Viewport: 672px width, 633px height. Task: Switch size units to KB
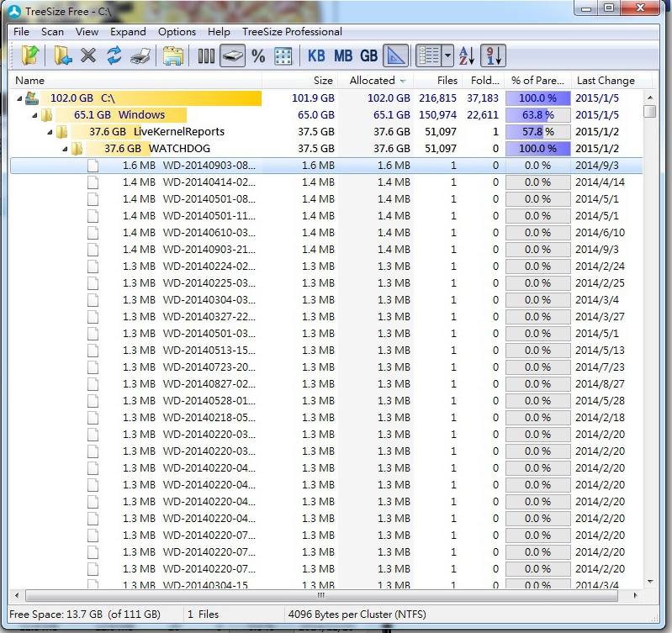(x=316, y=56)
